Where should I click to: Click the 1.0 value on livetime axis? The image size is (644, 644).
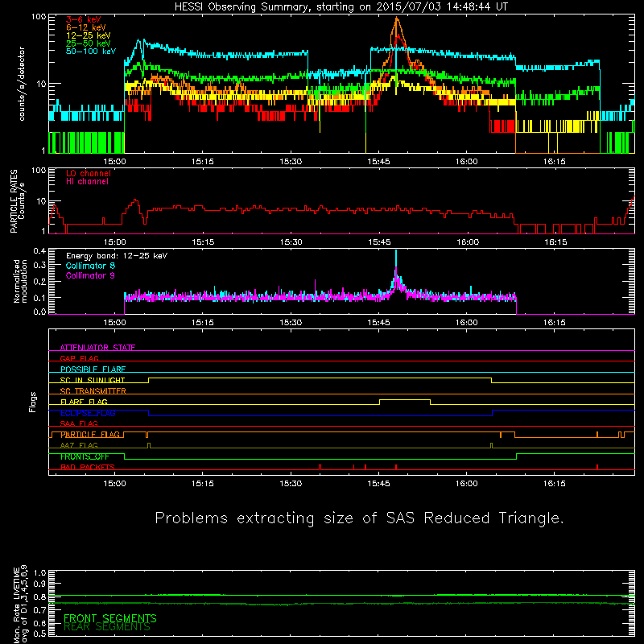pyautogui.click(x=39, y=573)
